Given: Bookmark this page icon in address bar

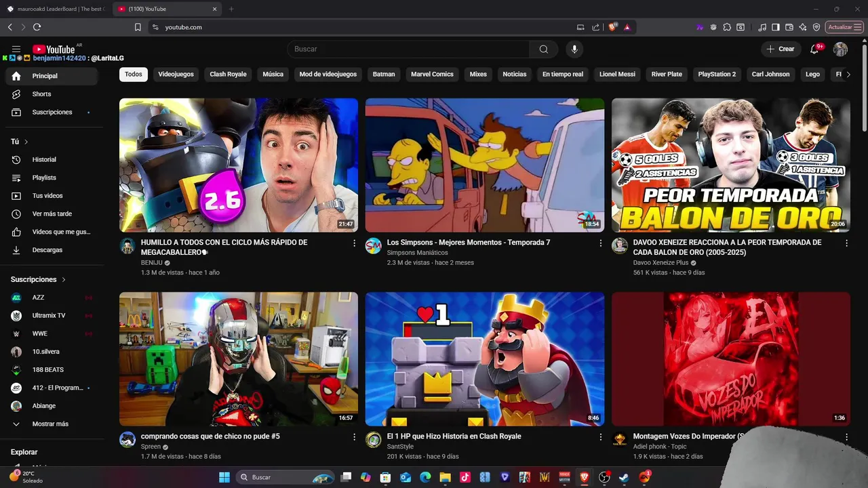Looking at the screenshot, I should coord(138,27).
